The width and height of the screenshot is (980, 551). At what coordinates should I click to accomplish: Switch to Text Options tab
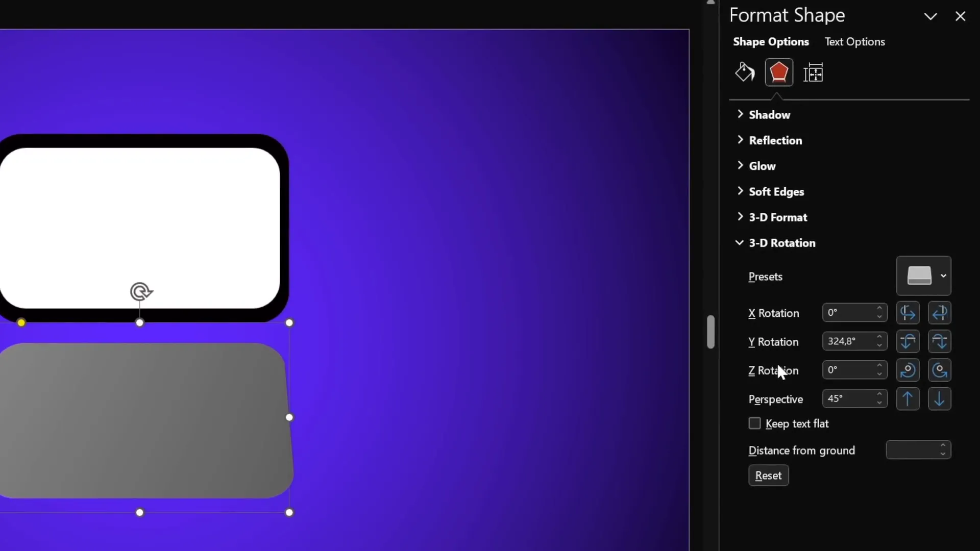pos(854,42)
